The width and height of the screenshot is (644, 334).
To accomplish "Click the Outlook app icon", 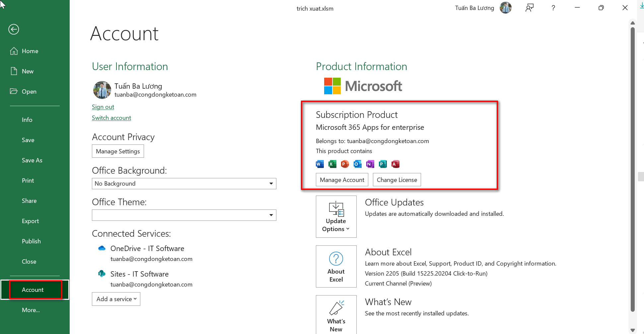I will click(x=358, y=164).
